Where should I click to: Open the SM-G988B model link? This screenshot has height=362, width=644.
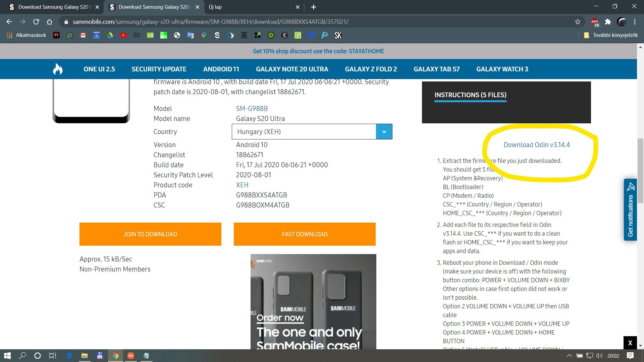click(252, 109)
